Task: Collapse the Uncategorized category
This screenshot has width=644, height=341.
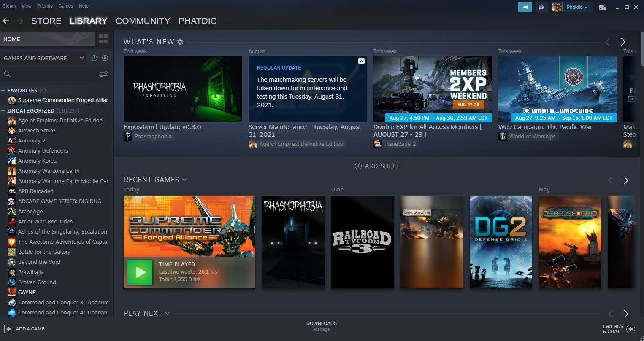Action: click(3, 110)
